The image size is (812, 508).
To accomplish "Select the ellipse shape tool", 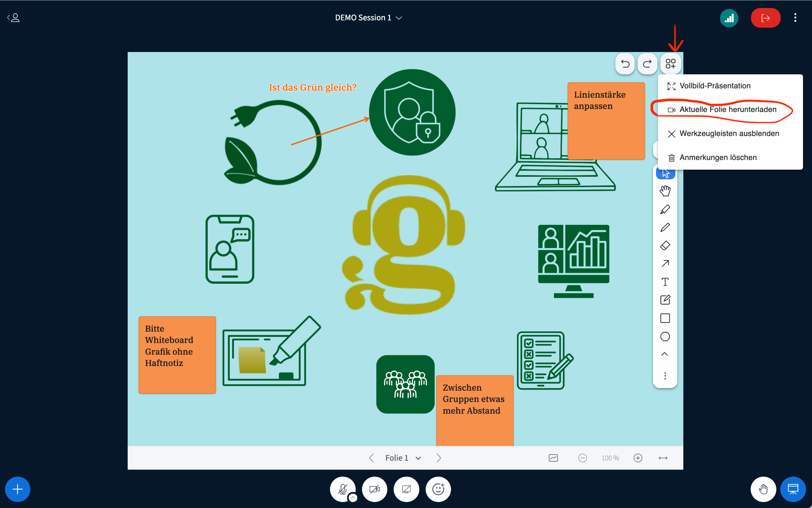I will pyautogui.click(x=665, y=336).
